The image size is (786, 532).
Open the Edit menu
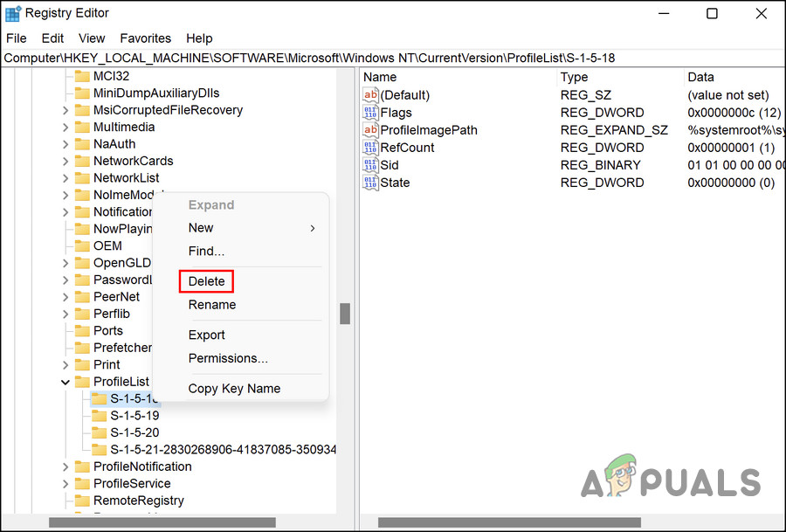52,38
